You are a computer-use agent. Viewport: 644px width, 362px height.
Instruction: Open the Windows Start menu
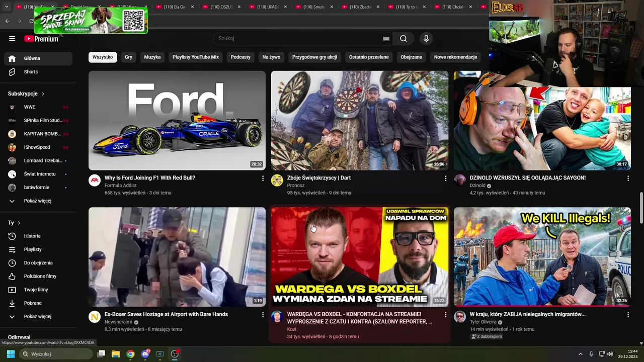coord(11,354)
